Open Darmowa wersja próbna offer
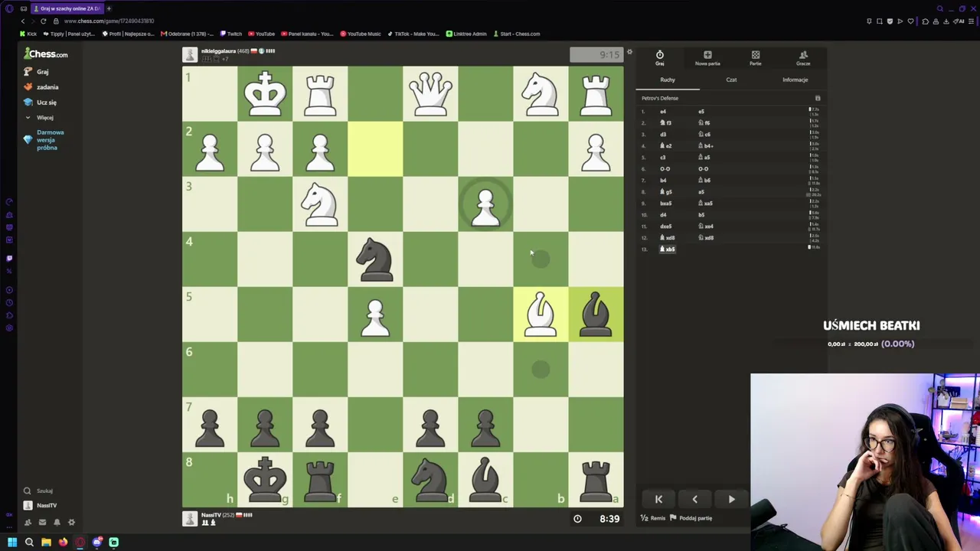This screenshot has height=551, width=980. (44, 140)
